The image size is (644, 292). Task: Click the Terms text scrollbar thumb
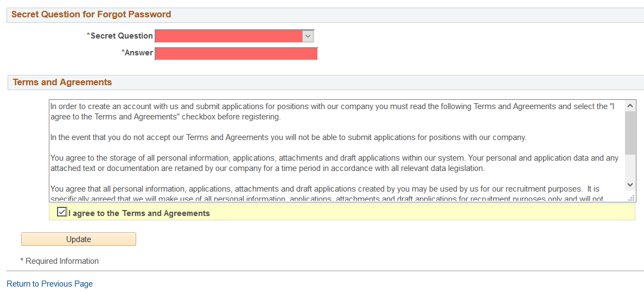tap(630, 133)
